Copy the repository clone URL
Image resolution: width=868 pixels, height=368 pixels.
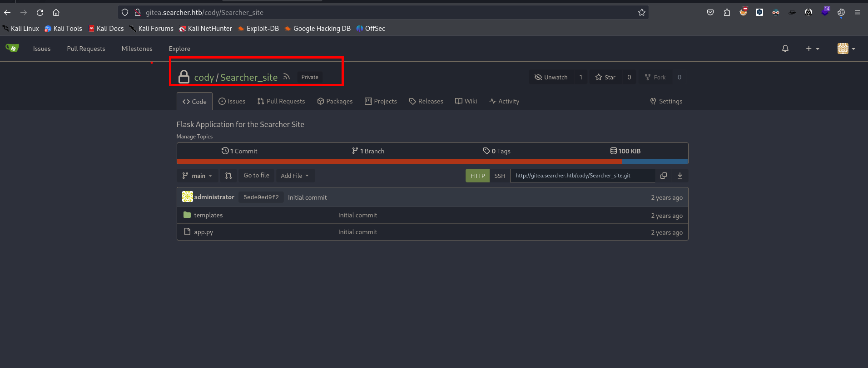[663, 176]
